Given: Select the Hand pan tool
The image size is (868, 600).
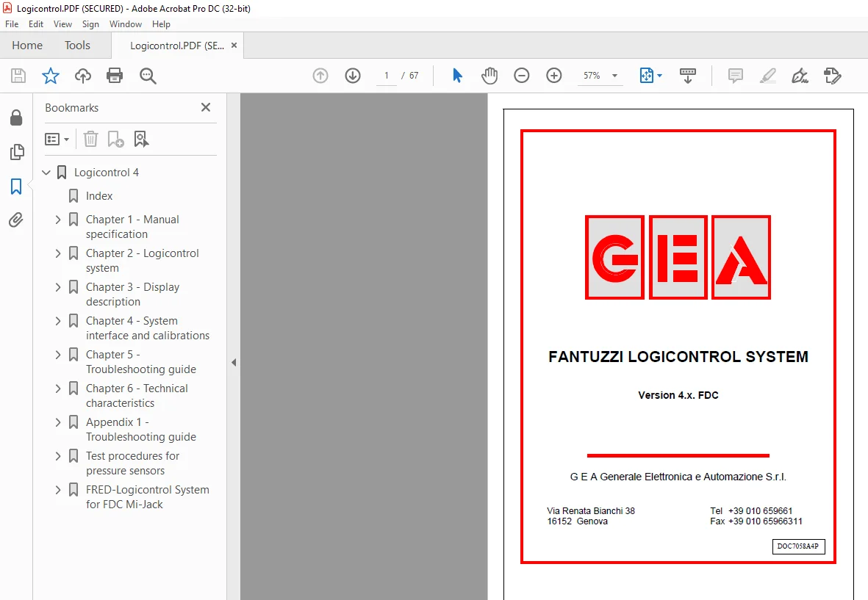Looking at the screenshot, I should pos(489,75).
